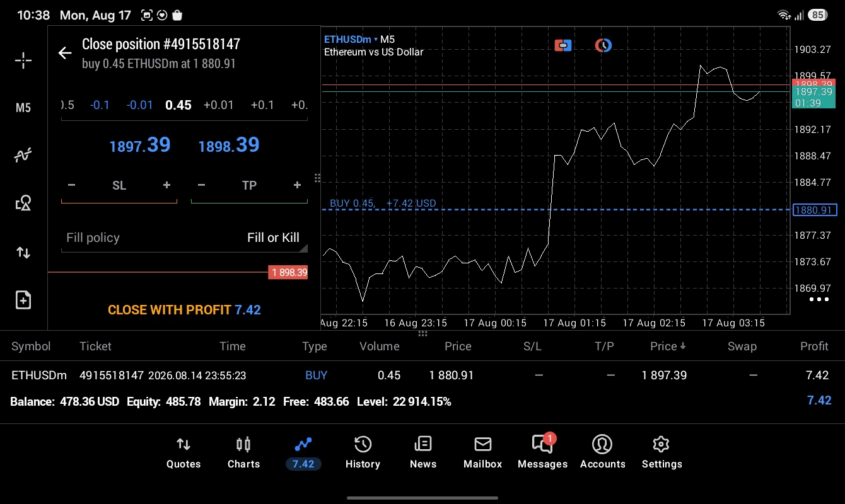Tap the trade up-down arrows sidebar icon
The image size is (845, 504).
(x=23, y=253)
